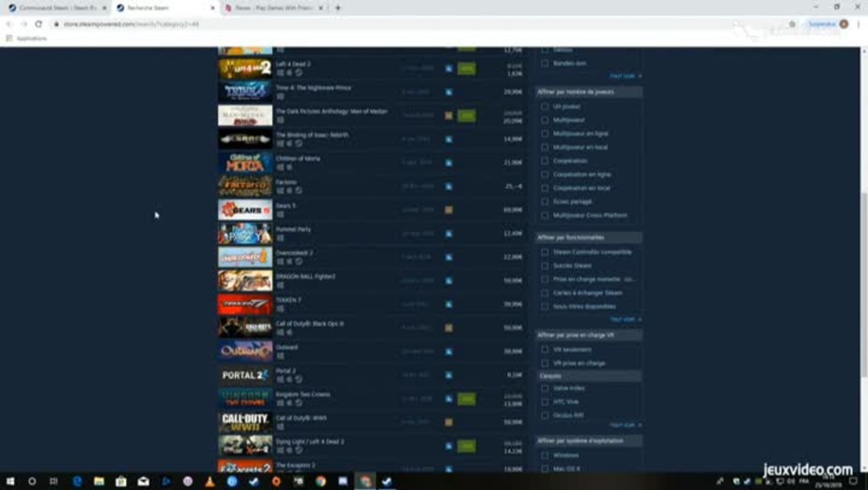The height and width of the screenshot is (490, 868).
Task: Check the HTC Vive headset filter
Action: point(545,402)
